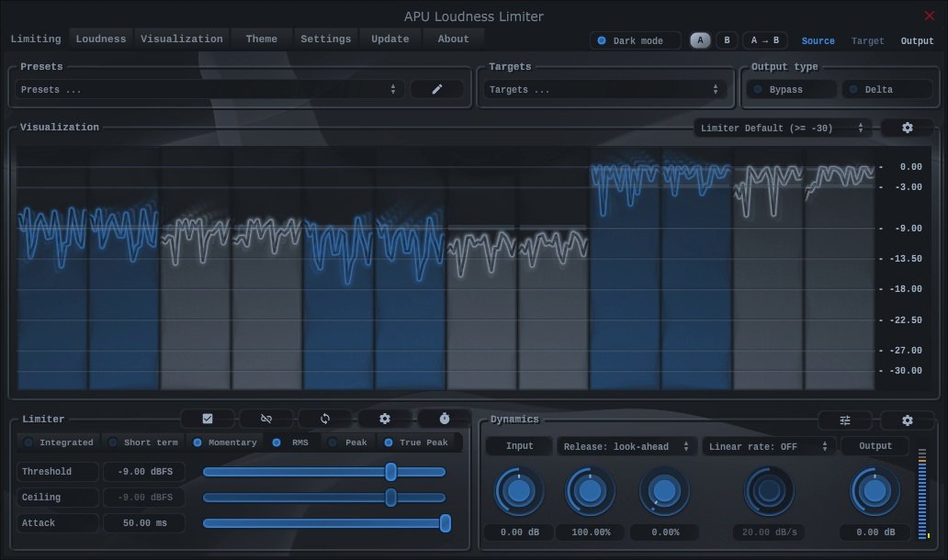Click the pencil edit presets icon
Screen dimensions: 948x560
pyautogui.click(x=437, y=89)
